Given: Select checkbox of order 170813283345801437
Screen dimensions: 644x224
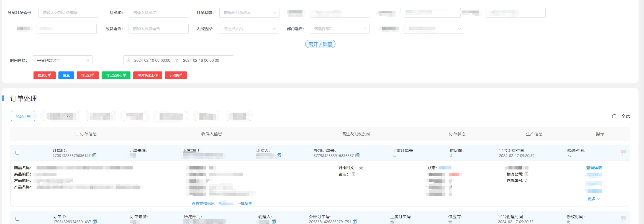Looking at the screenshot, I should pyautogui.click(x=17, y=219).
